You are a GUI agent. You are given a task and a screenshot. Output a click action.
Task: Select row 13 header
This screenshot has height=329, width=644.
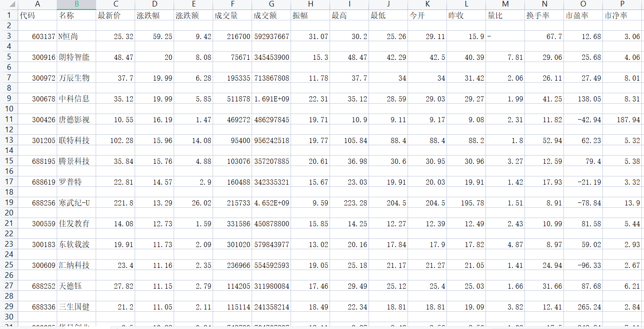pyautogui.click(x=9, y=140)
